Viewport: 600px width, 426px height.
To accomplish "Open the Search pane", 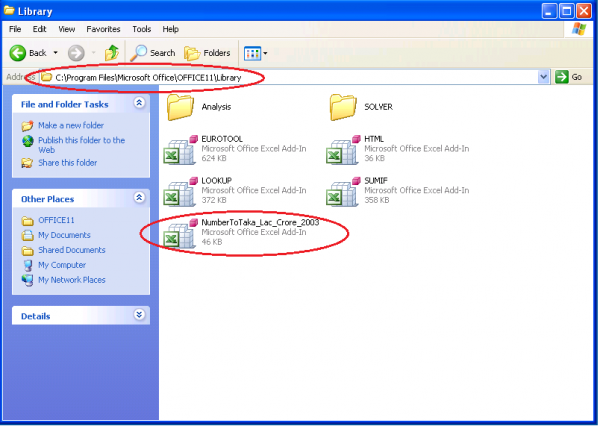I will pyautogui.click(x=153, y=53).
